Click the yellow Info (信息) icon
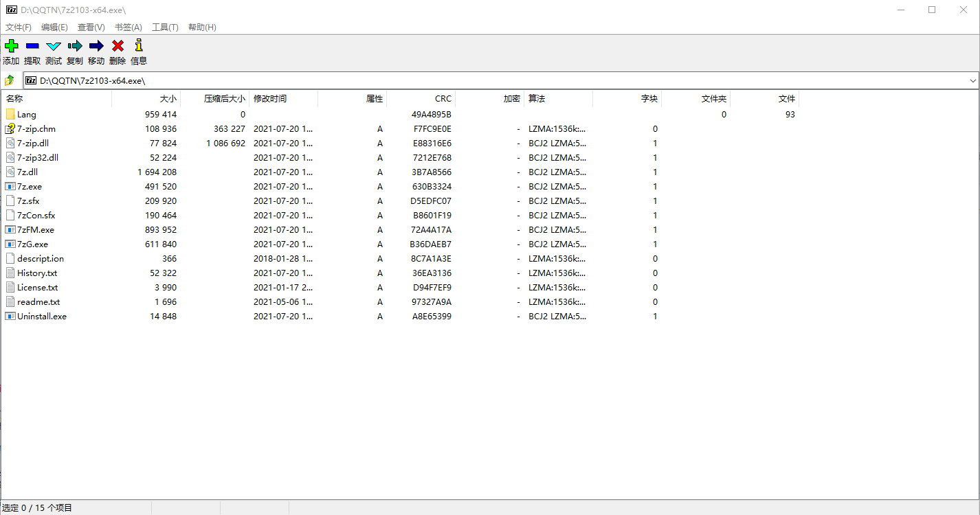The width and height of the screenshot is (980, 515). coord(139,45)
